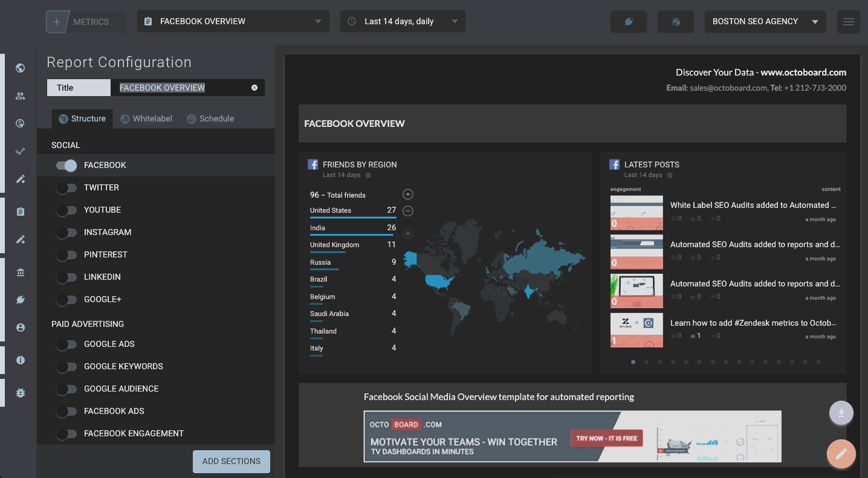Click the plus icon beside METRICS
Viewport: 868px width, 478px height.
click(57, 22)
